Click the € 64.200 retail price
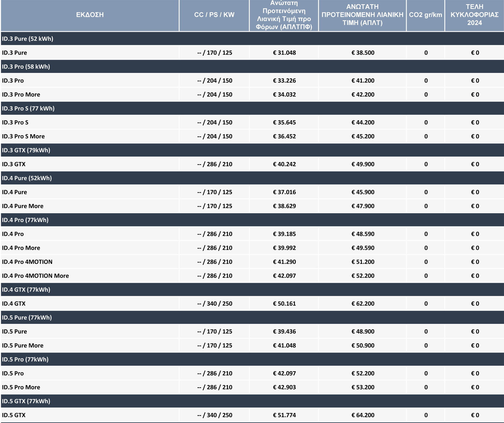Image resolution: width=504 pixels, height=423 pixels. (x=363, y=415)
